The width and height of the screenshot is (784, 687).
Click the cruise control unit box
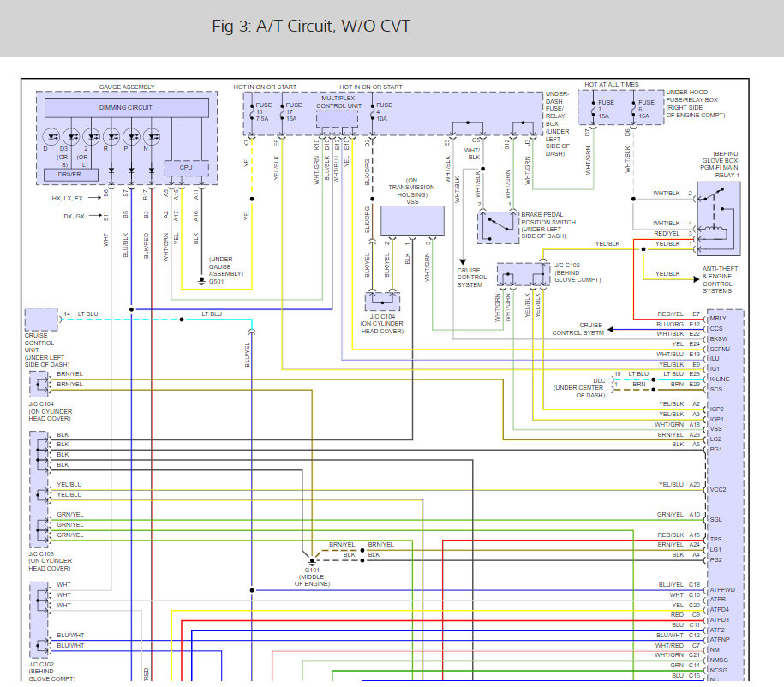click(41, 319)
